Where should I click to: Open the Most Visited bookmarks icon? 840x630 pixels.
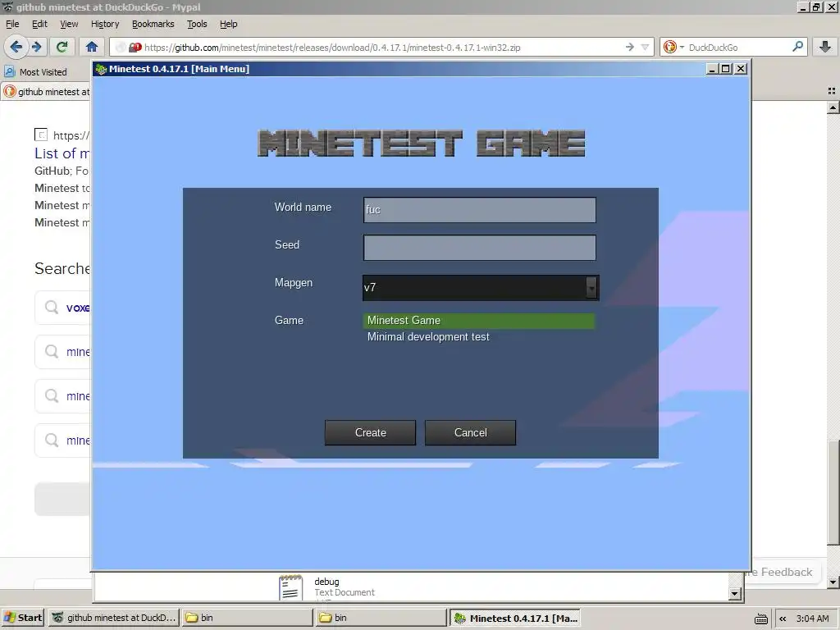[x=10, y=71]
